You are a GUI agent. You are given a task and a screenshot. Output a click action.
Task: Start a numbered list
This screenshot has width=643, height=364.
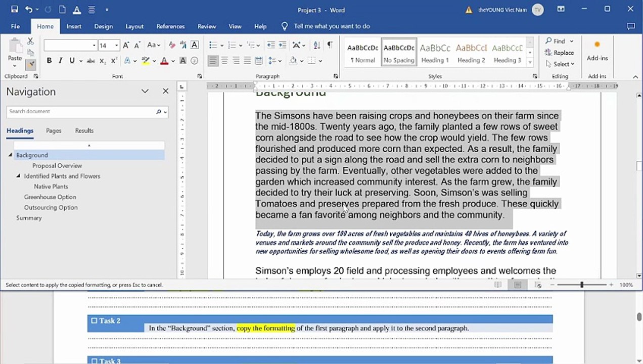232,45
